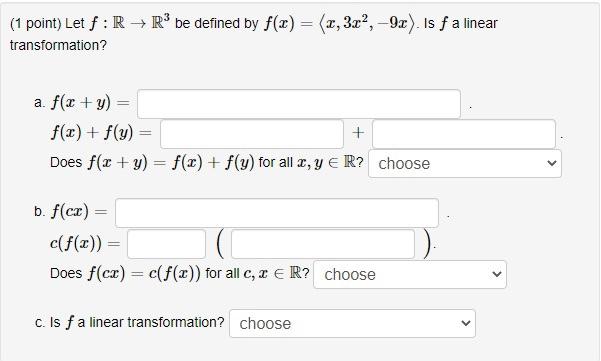Click the 'f(x + y) =' label in part a
601x361 pixels.
click(x=90, y=103)
